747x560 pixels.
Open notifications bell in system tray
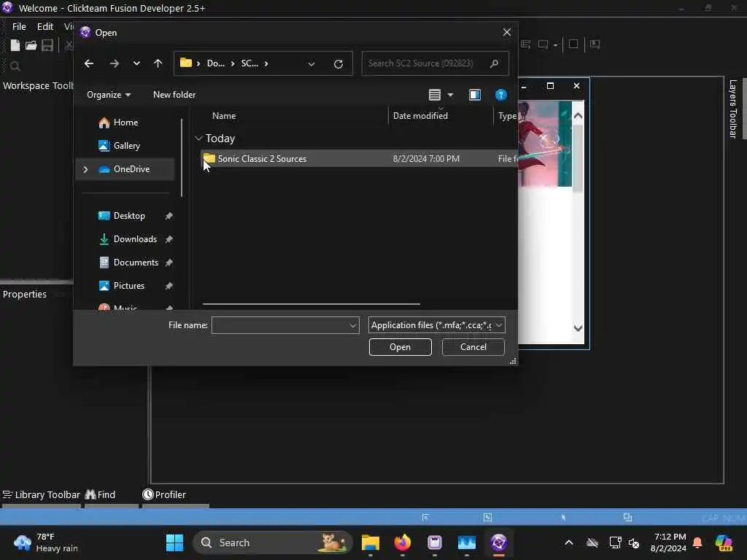(x=697, y=542)
